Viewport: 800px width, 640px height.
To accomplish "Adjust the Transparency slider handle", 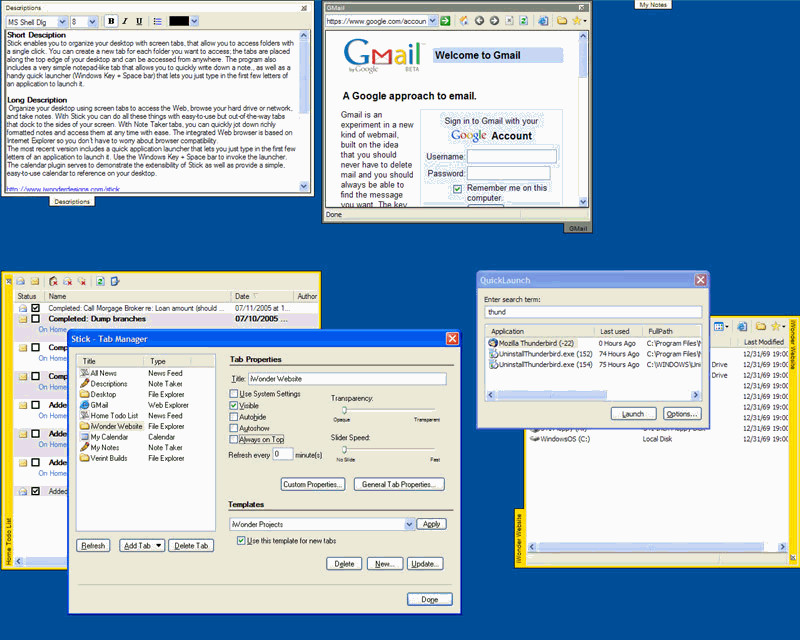I will pyautogui.click(x=344, y=410).
